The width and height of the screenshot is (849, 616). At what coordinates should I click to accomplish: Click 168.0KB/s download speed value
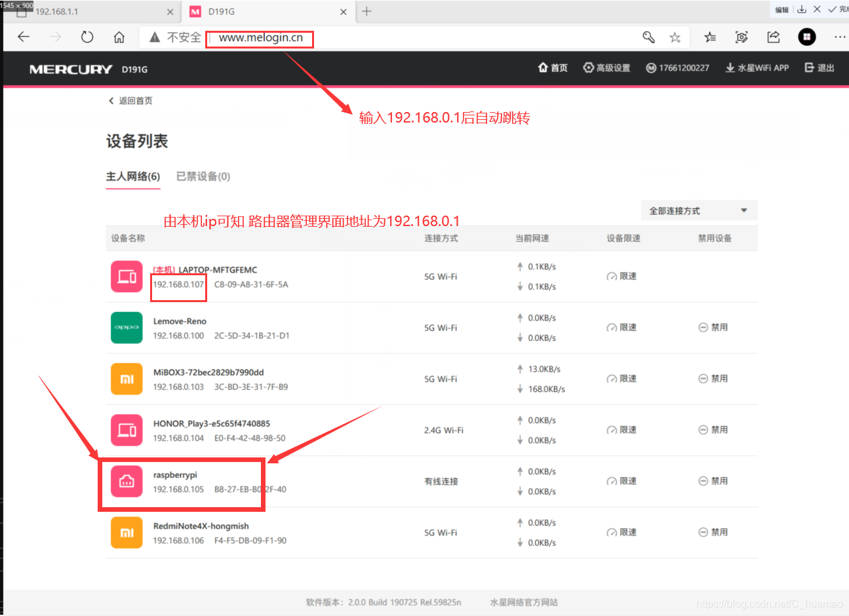coord(547,389)
